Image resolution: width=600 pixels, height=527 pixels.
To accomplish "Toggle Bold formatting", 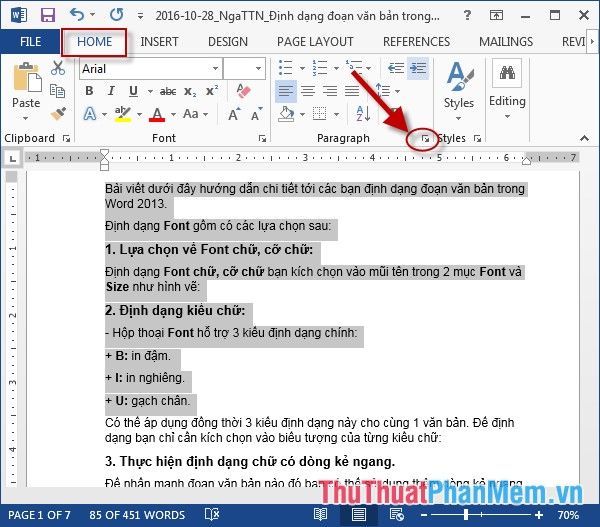I will click(89, 91).
